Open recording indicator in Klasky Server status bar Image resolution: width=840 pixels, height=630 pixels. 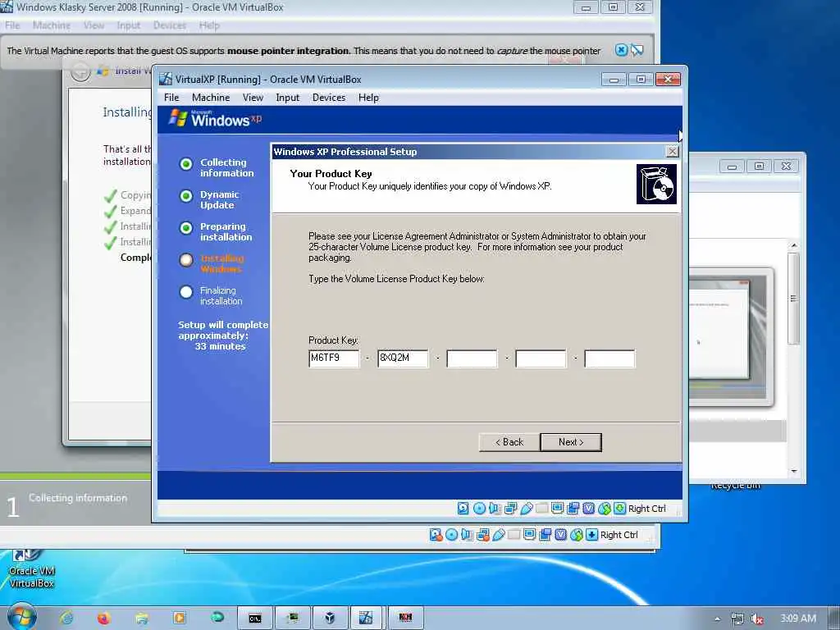coord(546,535)
